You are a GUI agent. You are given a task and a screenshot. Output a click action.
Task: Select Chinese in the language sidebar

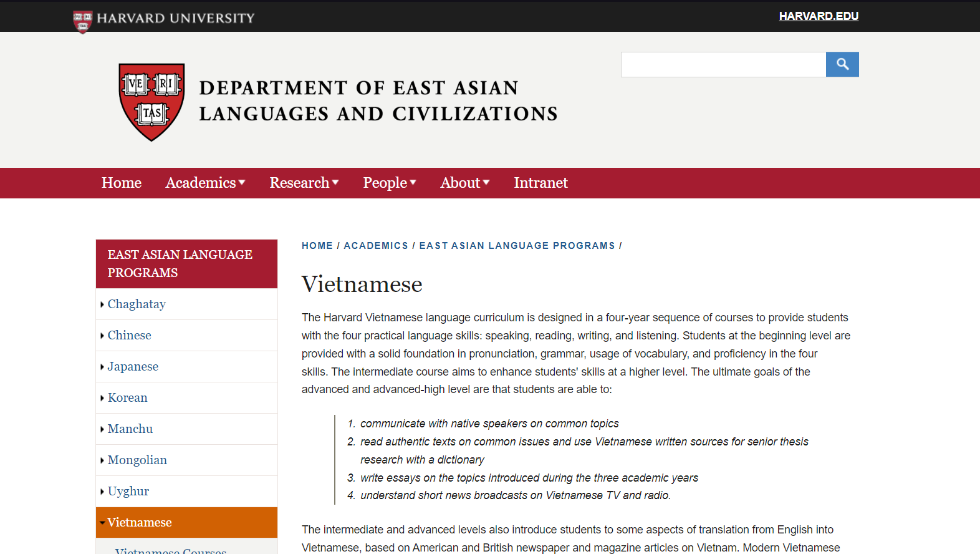[129, 335]
